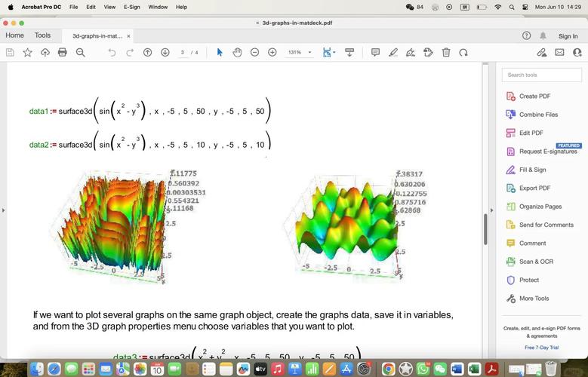The height and width of the screenshot is (377, 588).
Task: Select the Hand pan tool
Action: [x=237, y=52]
